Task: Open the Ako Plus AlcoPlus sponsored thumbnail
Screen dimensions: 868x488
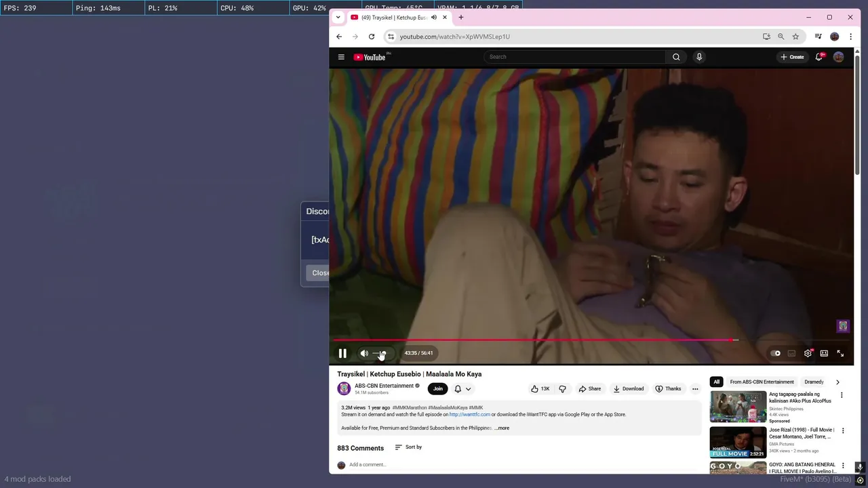Action: click(x=738, y=407)
